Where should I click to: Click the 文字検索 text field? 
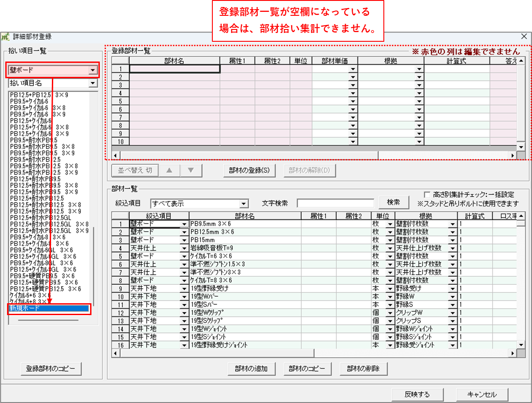(335, 203)
